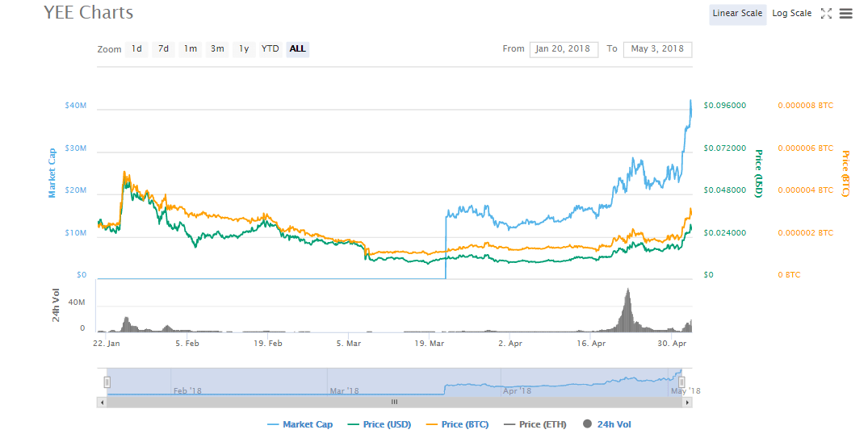Click the To date field
The width and height of the screenshot is (868, 438).
coord(657,49)
